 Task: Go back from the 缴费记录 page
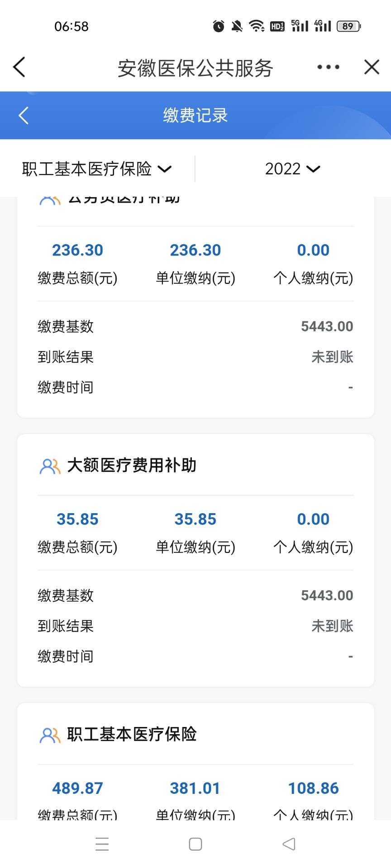[x=24, y=115]
